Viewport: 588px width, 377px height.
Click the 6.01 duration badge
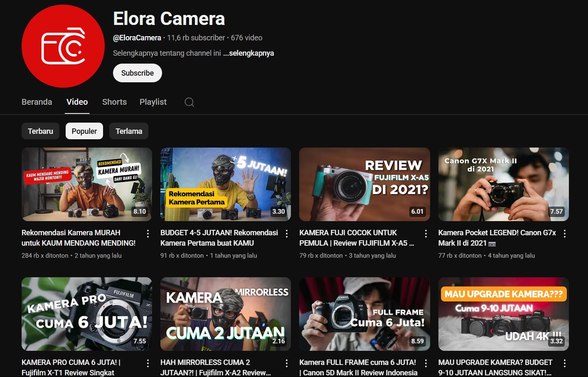click(418, 212)
